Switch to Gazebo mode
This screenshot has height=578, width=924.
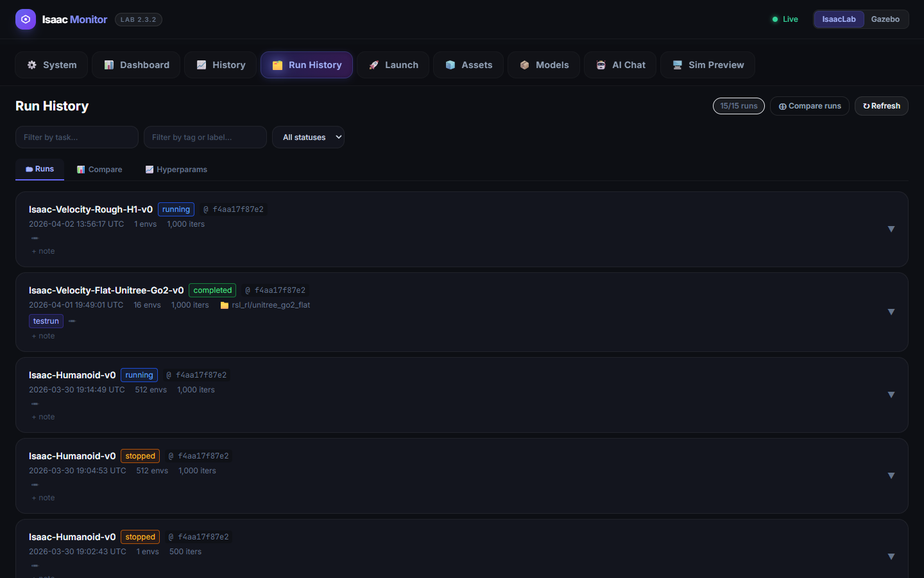point(885,19)
